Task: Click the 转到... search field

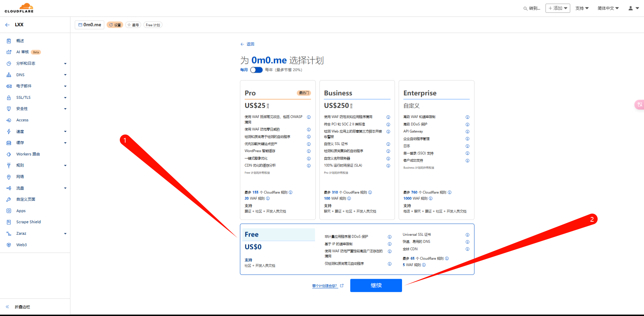Action: [x=532, y=8]
